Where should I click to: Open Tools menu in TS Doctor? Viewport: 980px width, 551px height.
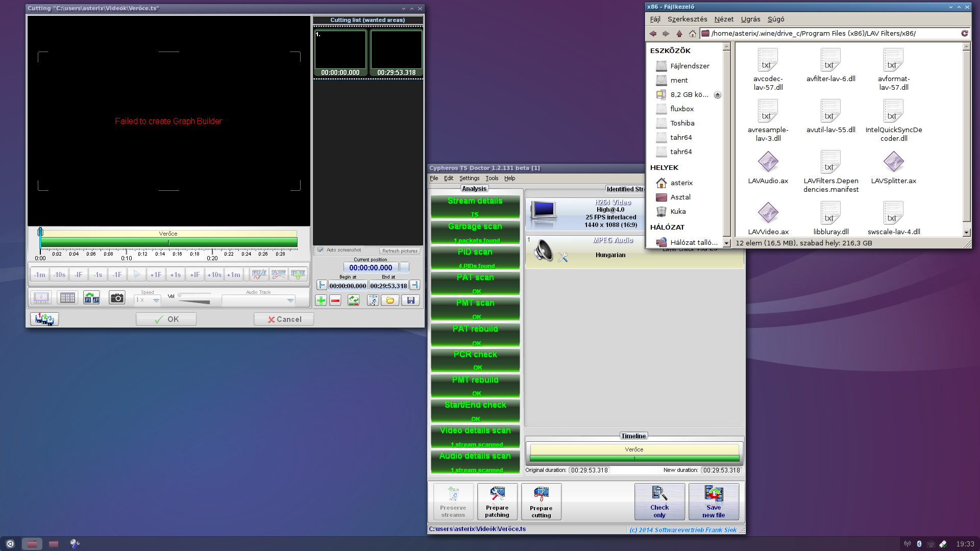(x=492, y=178)
